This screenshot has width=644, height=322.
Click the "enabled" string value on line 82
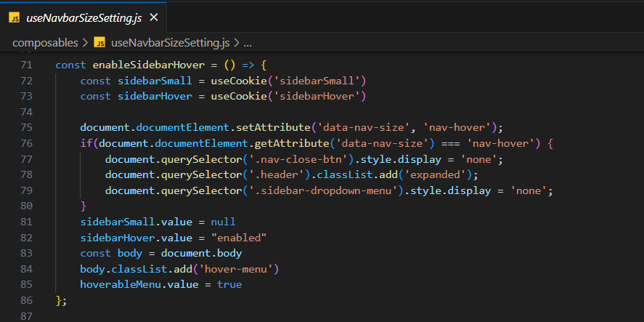coord(240,238)
